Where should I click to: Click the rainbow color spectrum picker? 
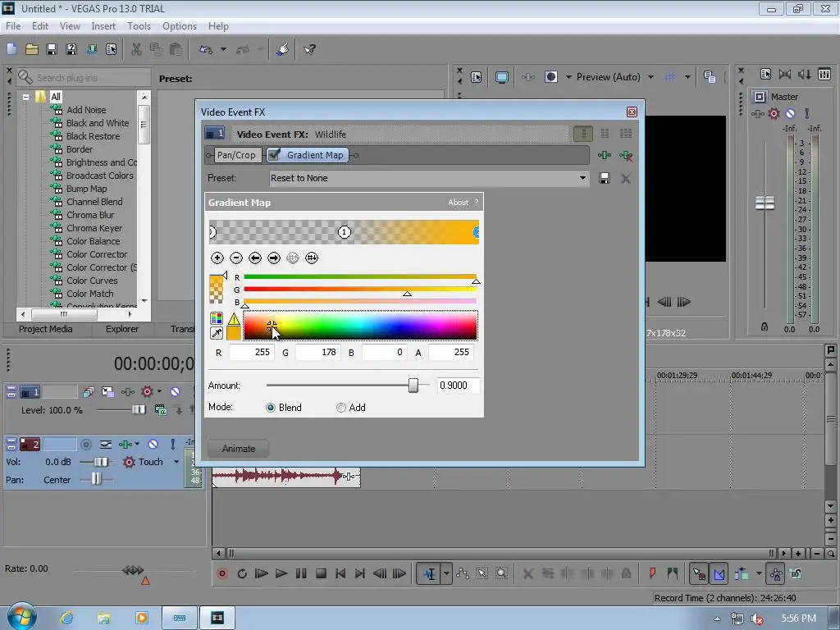coord(360,326)
